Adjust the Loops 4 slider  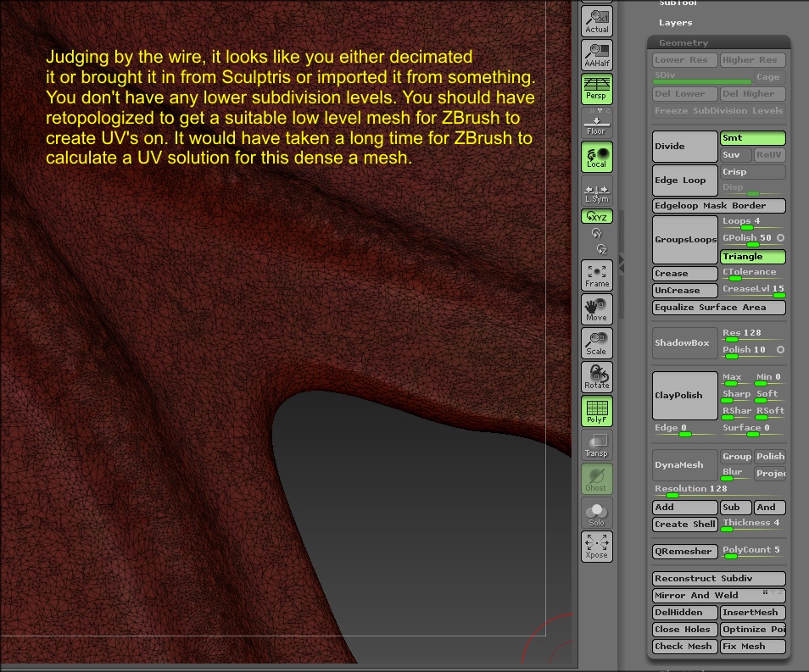tap(753, 222)
